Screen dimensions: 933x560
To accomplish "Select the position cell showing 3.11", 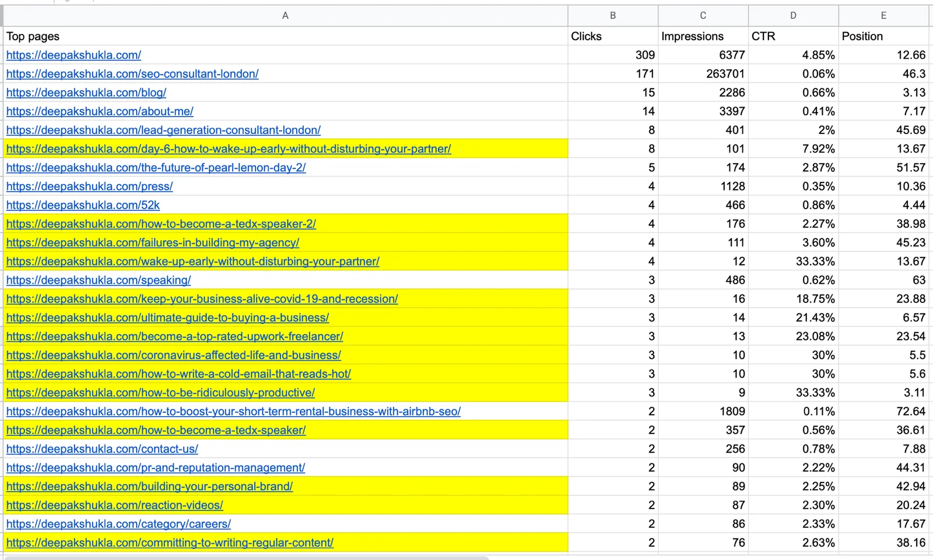I will click(883, 392).
